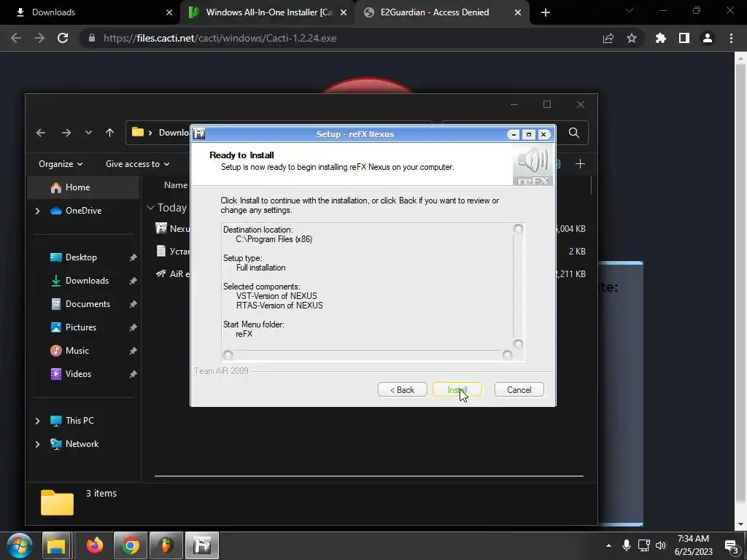
Task: Click the File Explorer forward arrow
Action: point(66,133)
